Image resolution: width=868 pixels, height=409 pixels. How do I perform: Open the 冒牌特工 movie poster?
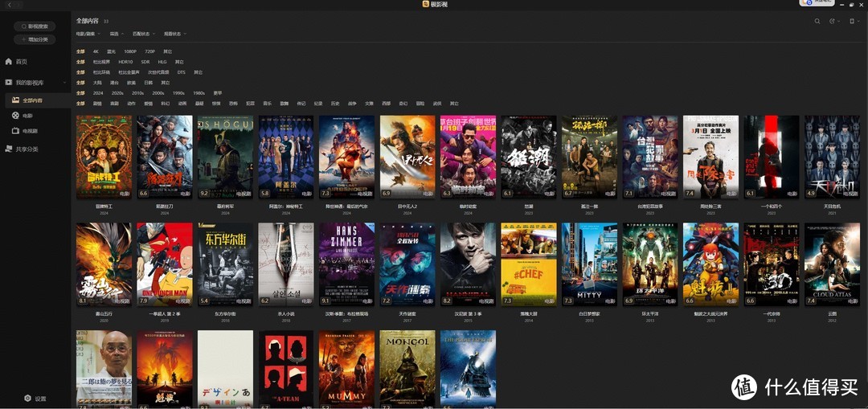click(x=104, y=157)
